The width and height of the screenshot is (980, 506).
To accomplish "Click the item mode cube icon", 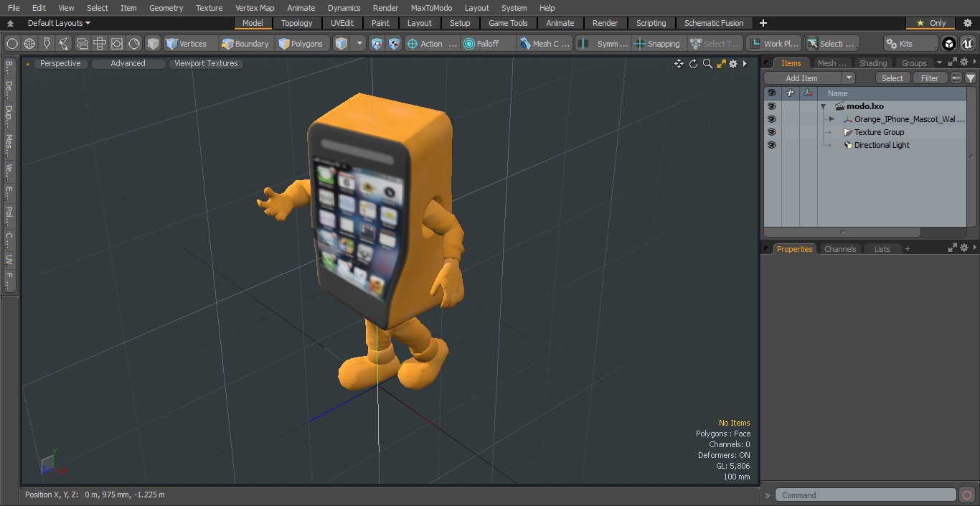I will (341, 44).
